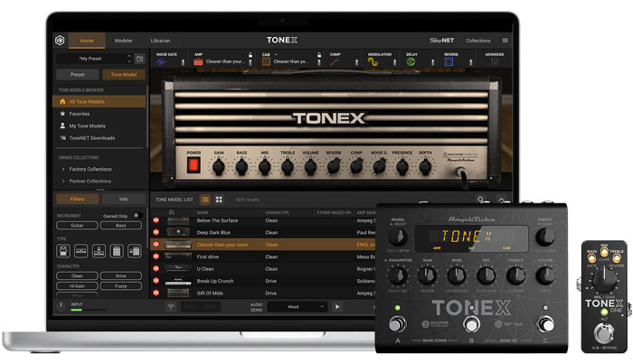This screenshot has height=364, width=633.
Task: Open the Info tab
Action: click(124, 199)
